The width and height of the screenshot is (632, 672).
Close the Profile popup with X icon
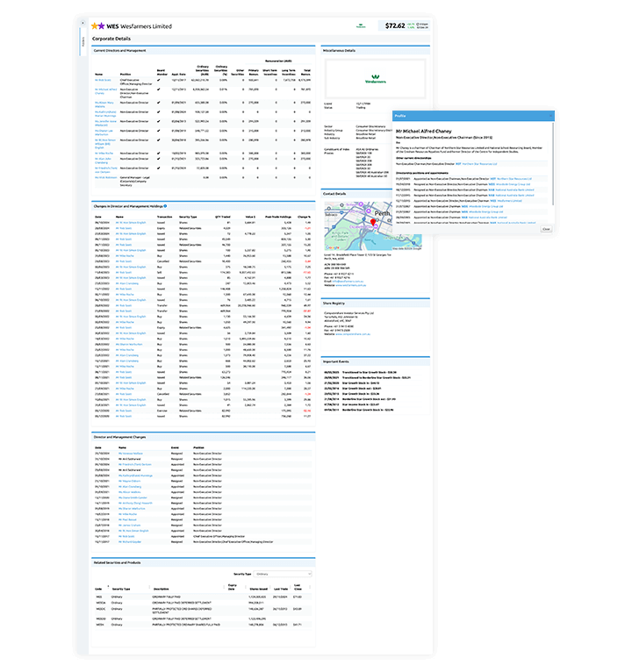pyautogui.click(x=549, y=114)
